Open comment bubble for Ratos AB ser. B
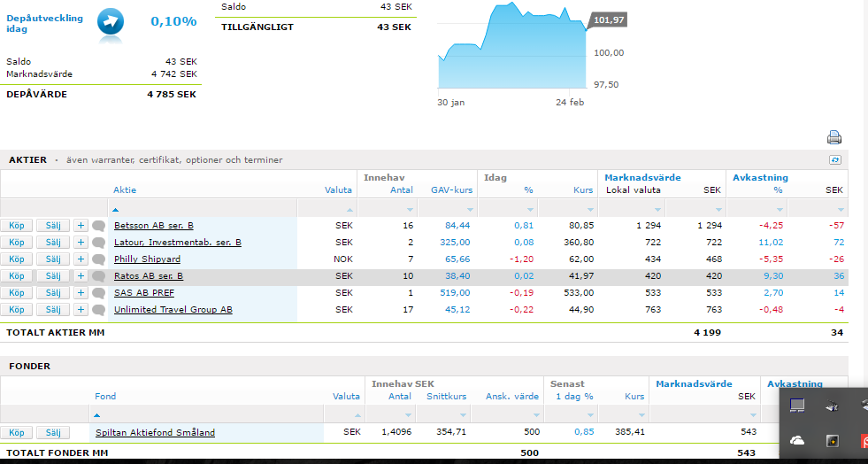Screen dimensions: 868x464 [98, 275]
